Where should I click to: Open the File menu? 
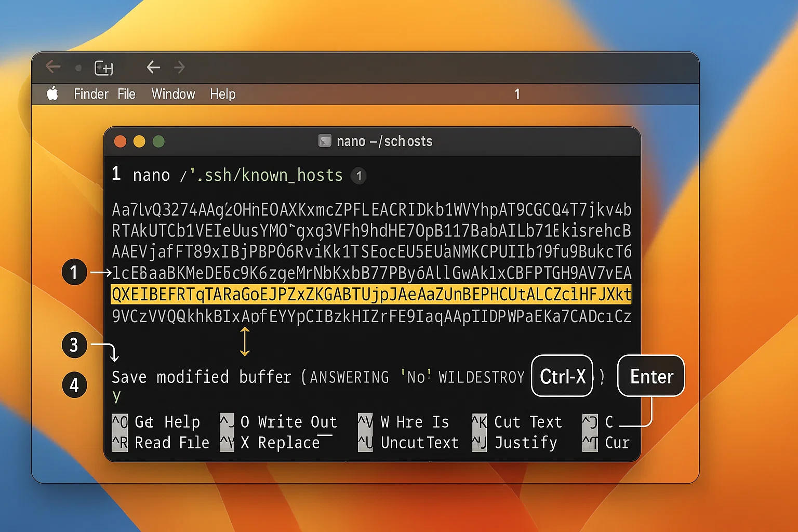126,94
